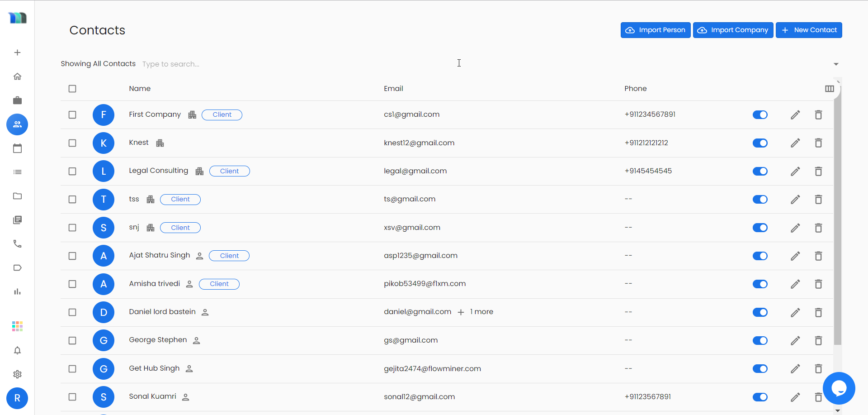This screenshot has width=868, height=415.
Task: Open the column manager icon above the table
Action: (x=830, y=88)
